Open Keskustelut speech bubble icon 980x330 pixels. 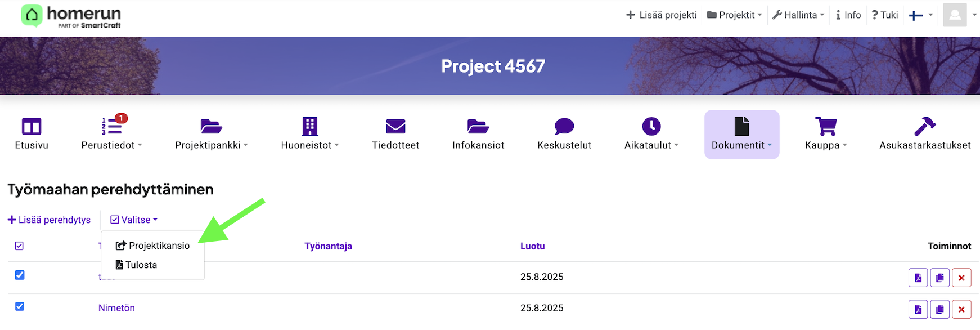click(x=564, y=127)
